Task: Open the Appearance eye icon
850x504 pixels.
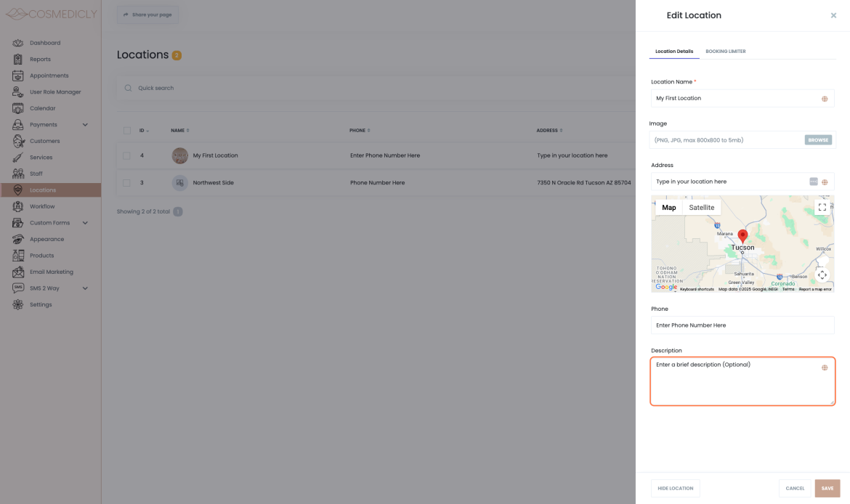Action: pyautogui.click(x=18, y=239)
